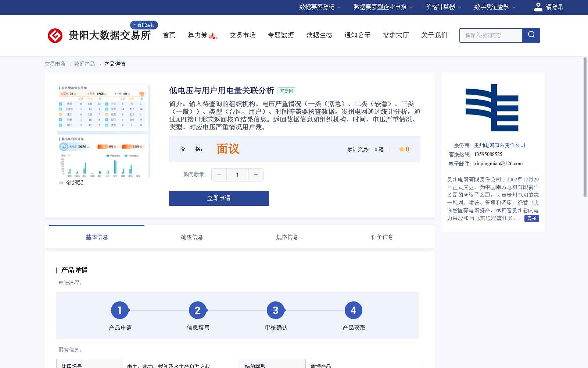The width and height of the screenshot is (588, 368).
Task: Click the step 4 产品获取 circle
Action: [354, 310]
